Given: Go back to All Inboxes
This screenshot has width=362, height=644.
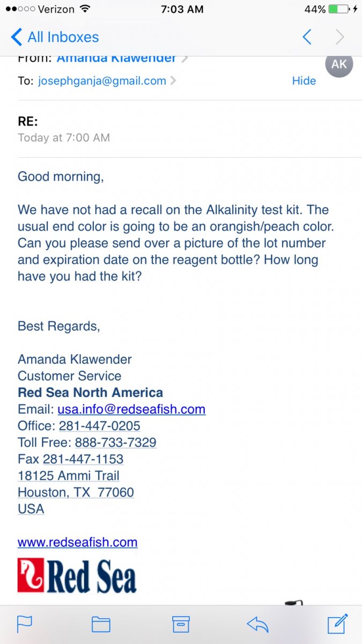Looking at the screenshot, I should [55, 37].
